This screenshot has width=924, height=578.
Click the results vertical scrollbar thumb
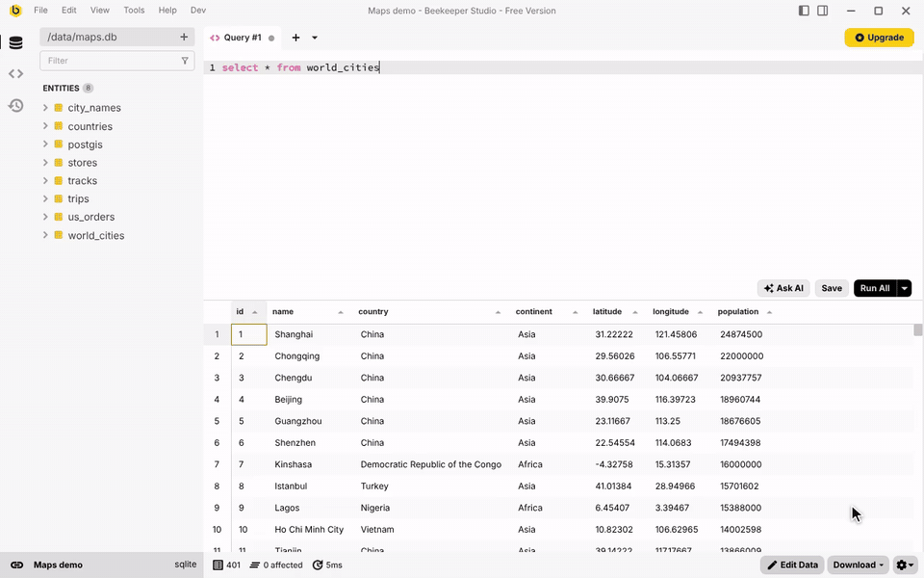tap(917, 329)
